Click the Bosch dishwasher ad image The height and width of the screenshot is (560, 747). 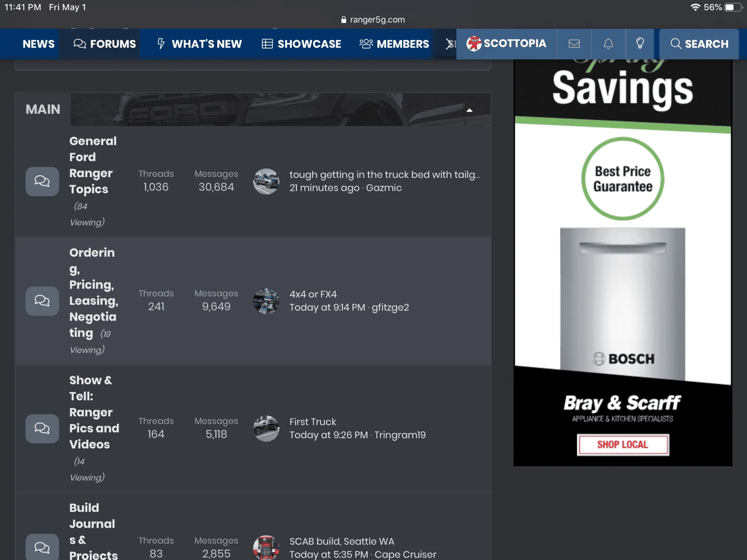(622, 304)
